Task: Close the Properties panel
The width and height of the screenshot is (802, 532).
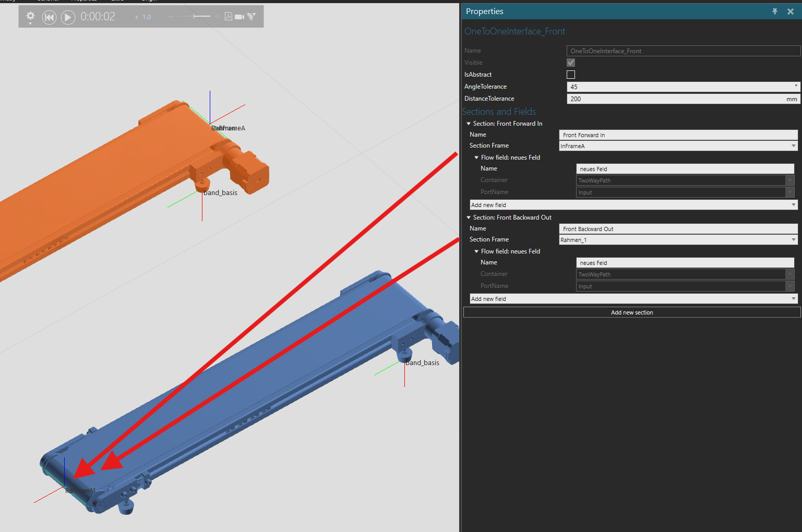Action: [791, 11]
